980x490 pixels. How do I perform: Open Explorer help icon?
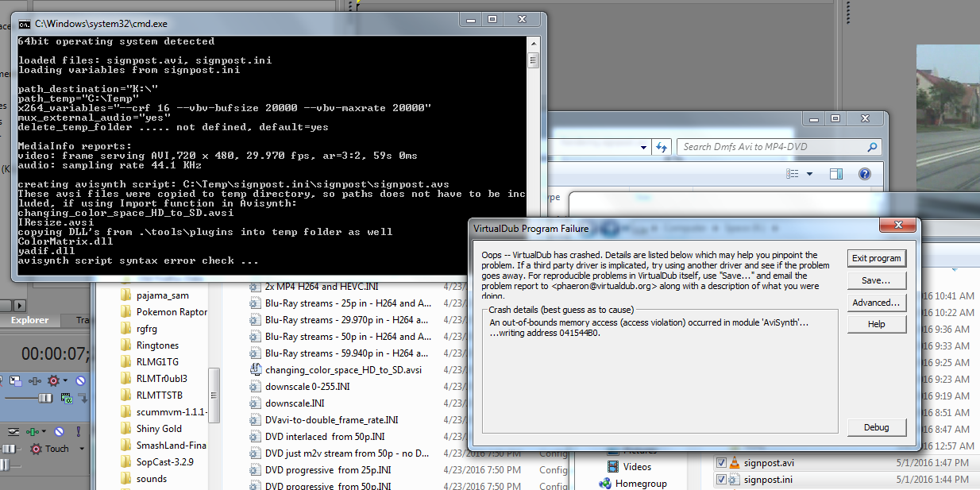[865, 174]
